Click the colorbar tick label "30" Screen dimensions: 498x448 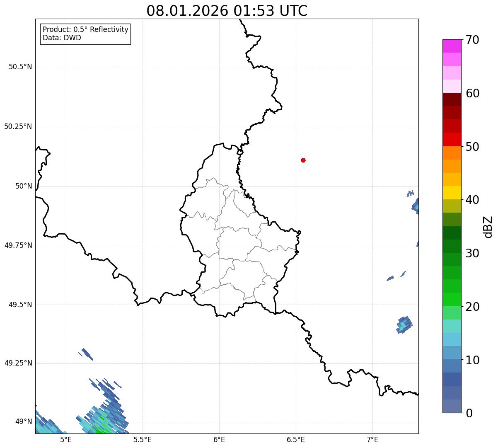click(x=472, y=253)
